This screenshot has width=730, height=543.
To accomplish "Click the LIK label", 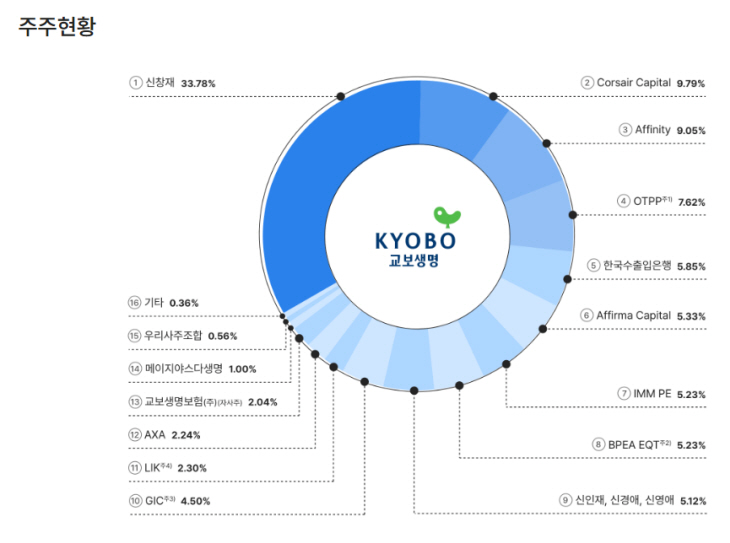I will pyautogui.click(x=158, y=468).
